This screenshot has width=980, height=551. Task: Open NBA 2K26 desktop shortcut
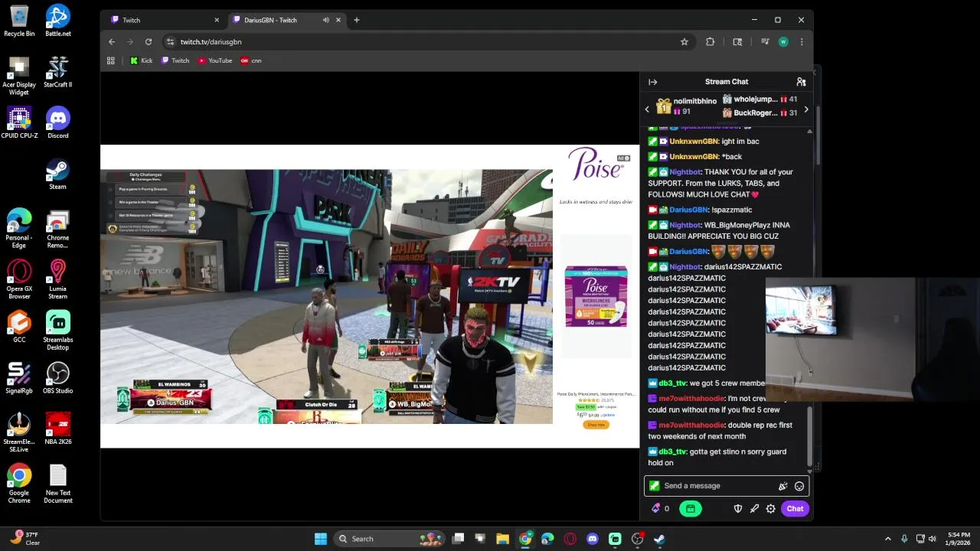coord(57,429)
